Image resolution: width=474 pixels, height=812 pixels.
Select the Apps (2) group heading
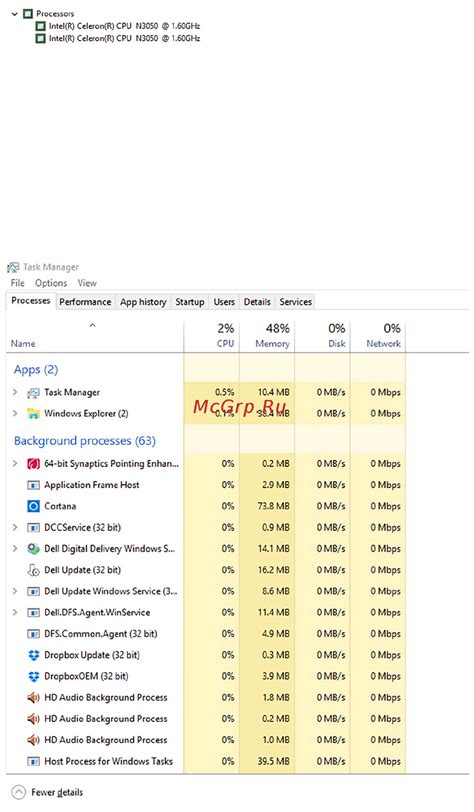point(36,370)
